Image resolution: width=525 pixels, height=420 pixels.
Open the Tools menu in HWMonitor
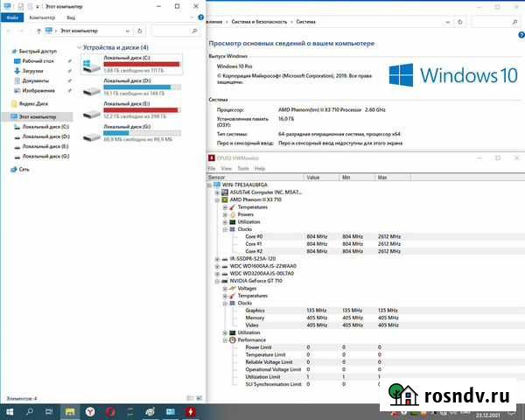(x=242, y=168)
